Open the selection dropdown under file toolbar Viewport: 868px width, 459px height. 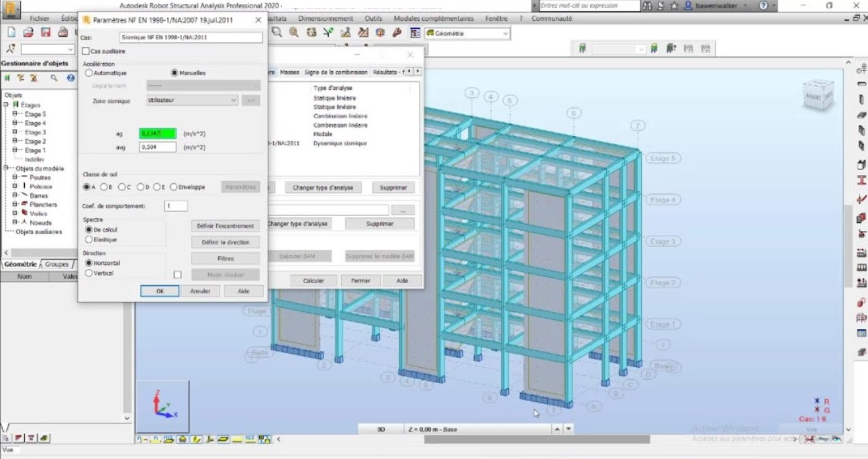(48, 50)
